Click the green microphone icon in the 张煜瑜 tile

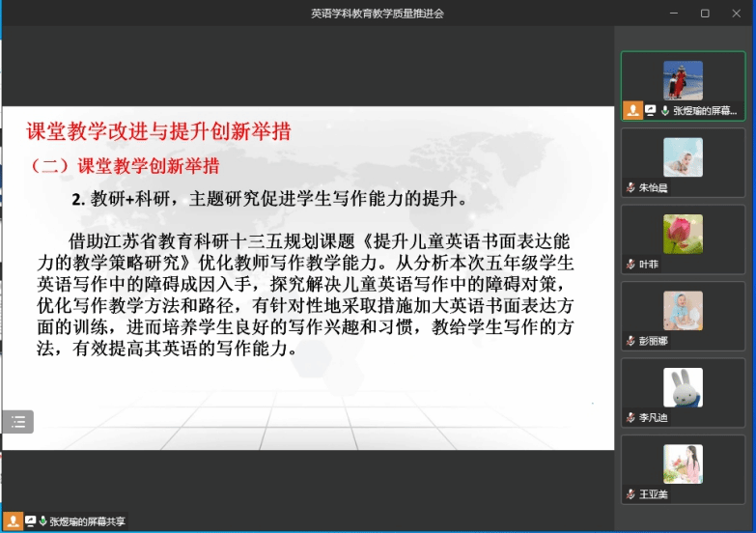pos(665,110)
